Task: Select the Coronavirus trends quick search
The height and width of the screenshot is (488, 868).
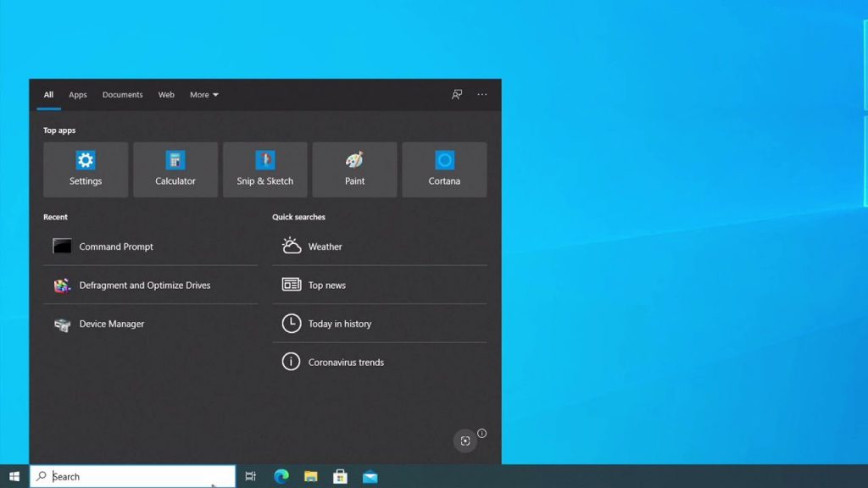Action: (380, 362)
